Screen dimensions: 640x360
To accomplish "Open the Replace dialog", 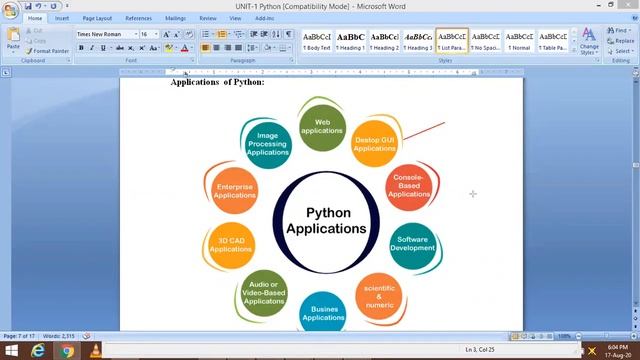I will tap(621, 41).
